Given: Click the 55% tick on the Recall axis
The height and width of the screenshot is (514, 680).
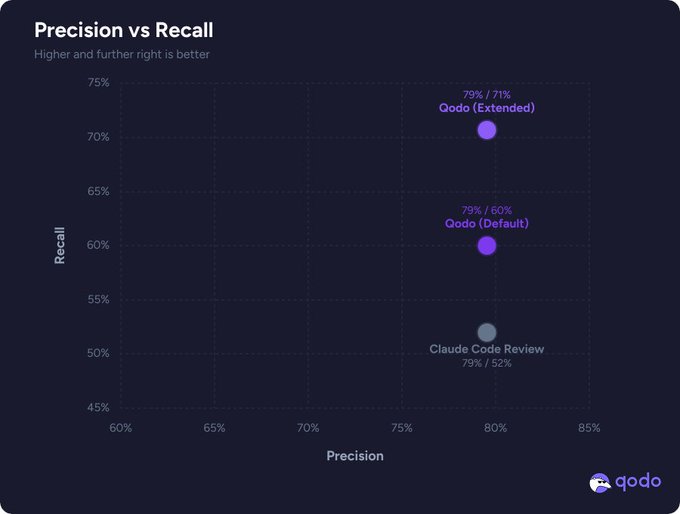Looking at the screenshot, I should pos(98,299).
